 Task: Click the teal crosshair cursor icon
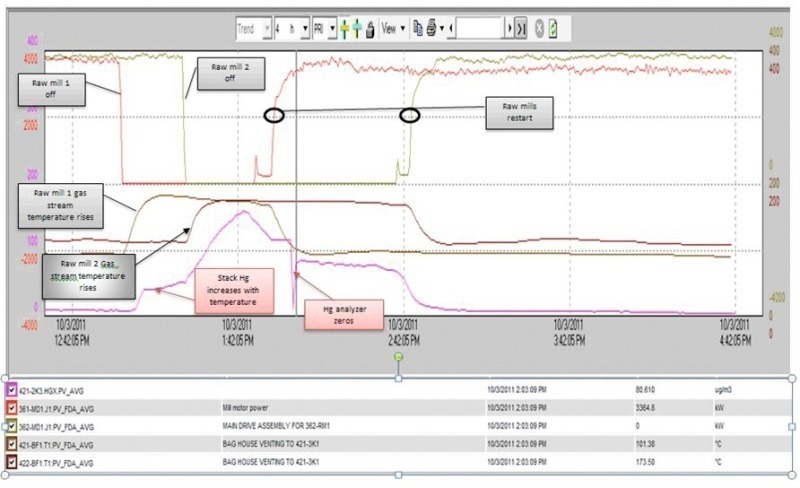click(357, 29)
